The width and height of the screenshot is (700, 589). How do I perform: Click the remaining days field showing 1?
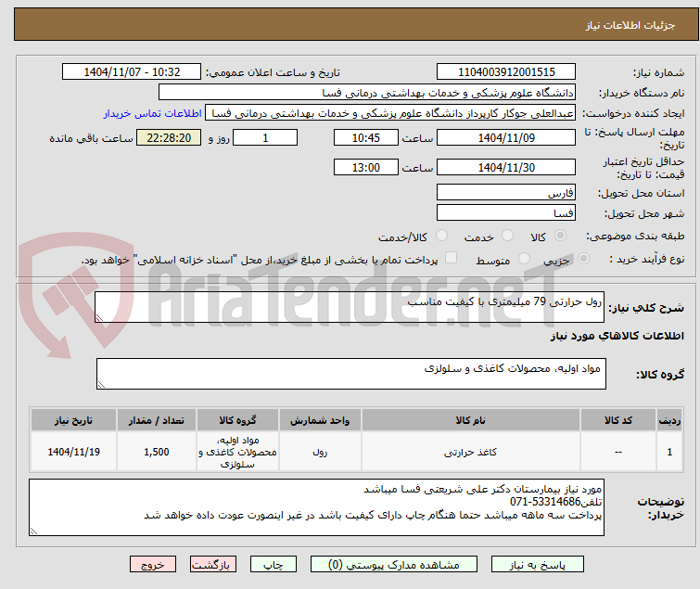click(x=265, y=137)
